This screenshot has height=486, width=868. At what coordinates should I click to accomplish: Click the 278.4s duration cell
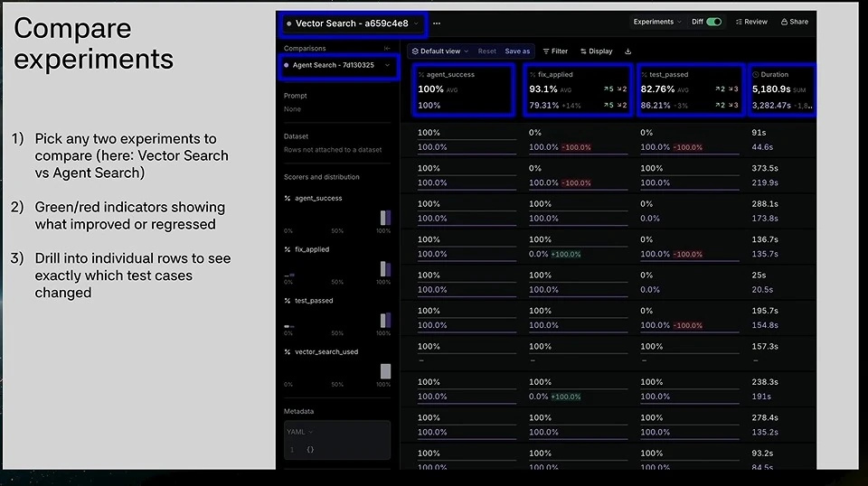(x=765, y=418)
